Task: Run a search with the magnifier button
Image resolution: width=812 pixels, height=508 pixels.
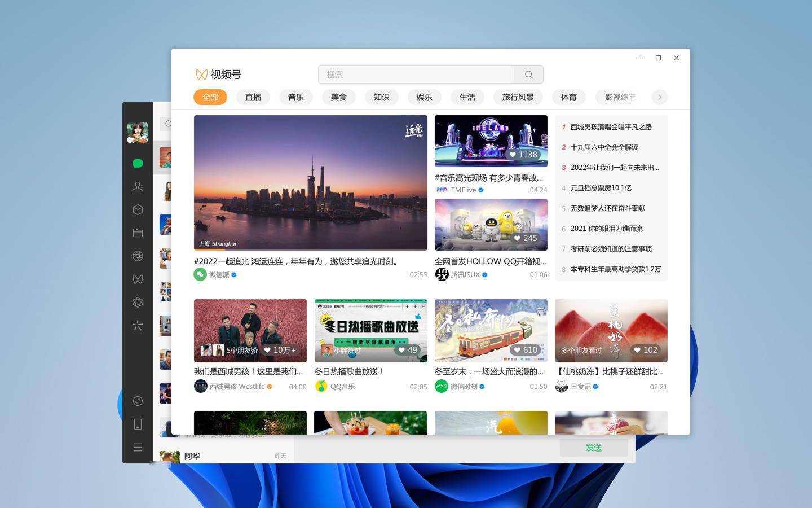Action: pos(528,74)
